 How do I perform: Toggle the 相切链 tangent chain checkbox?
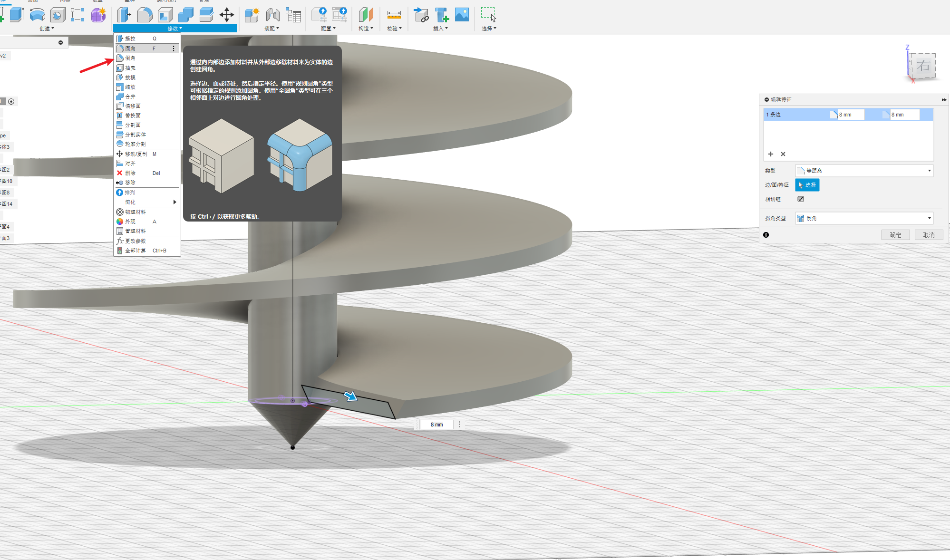point(801,199)
